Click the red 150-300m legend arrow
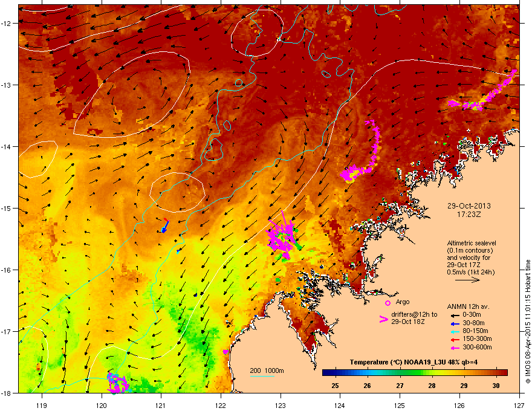This screenshot has height=411, width=532. pos(455,339)
